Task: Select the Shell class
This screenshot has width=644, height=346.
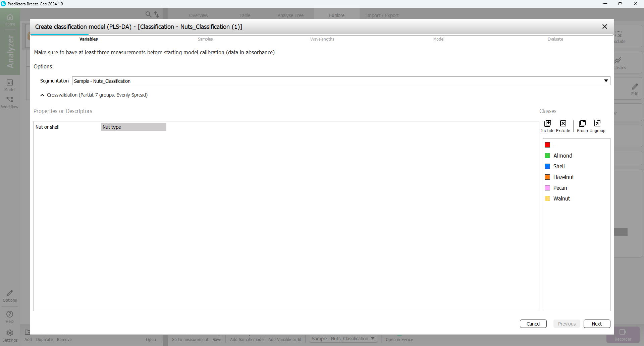Action: click(x=559, y=166)
